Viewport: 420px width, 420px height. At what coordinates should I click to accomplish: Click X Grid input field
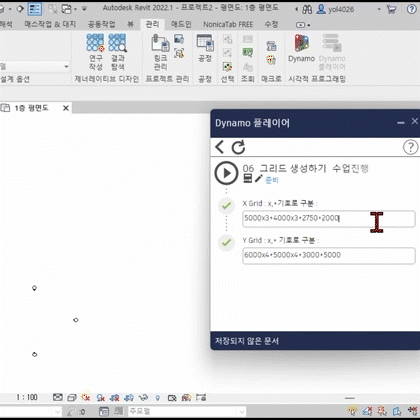tap(329, 219)
